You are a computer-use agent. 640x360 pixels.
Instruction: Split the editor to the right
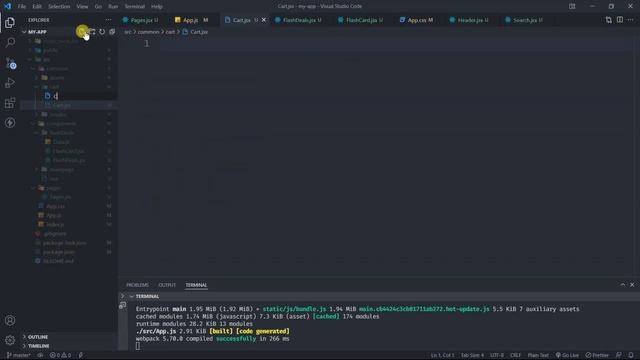[620, 20]
